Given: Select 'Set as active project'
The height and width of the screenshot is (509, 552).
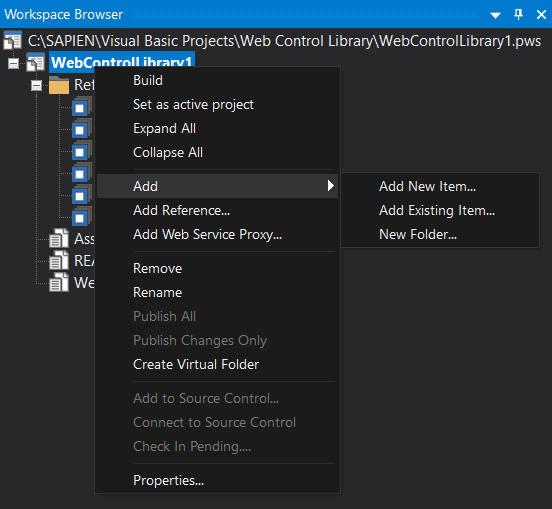Looking at the screenshot, I should [x=218, y=104].
